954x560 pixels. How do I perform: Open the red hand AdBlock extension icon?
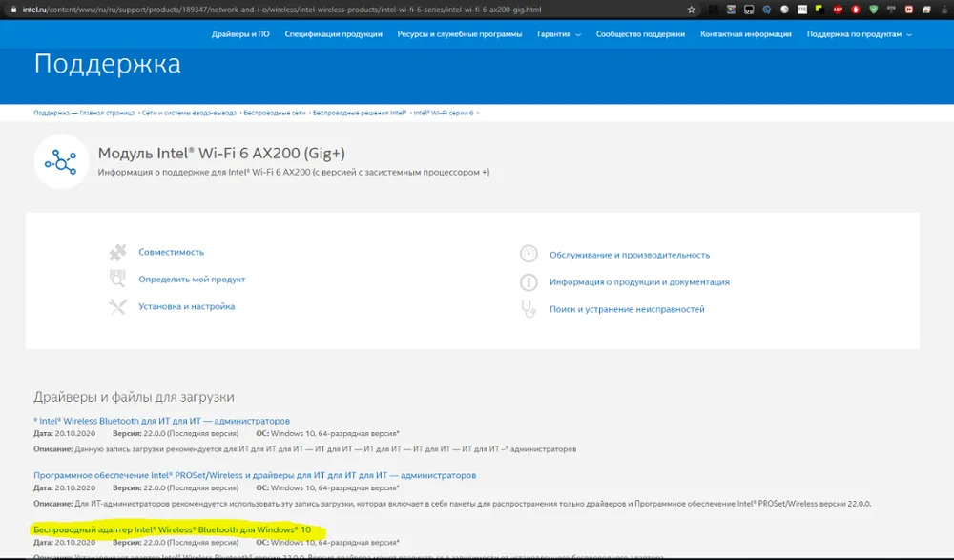click(856, 10)
